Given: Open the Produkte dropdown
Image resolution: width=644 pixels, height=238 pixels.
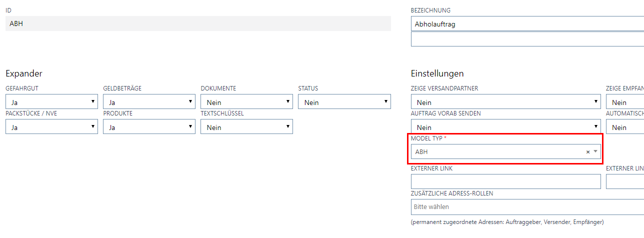Looking at the screenshot, I should [x=149, y=127].
